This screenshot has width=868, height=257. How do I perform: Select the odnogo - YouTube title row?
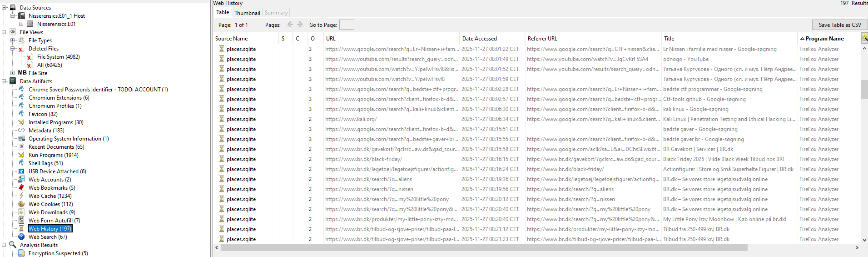(537, 59)
